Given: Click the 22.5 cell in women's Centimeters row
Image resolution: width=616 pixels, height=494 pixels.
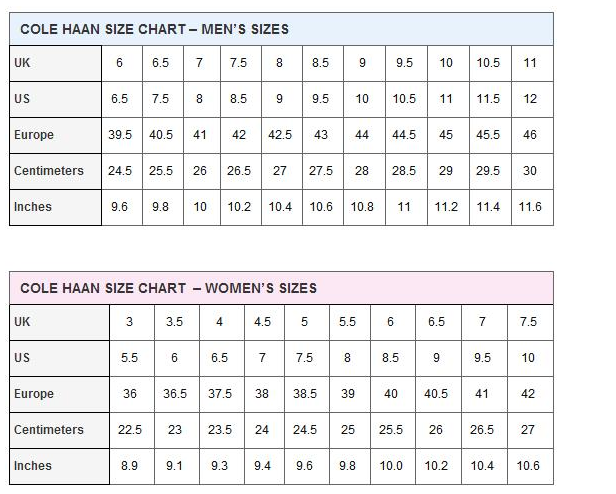Looking at the screenshot, I should (x=130, y=430).
